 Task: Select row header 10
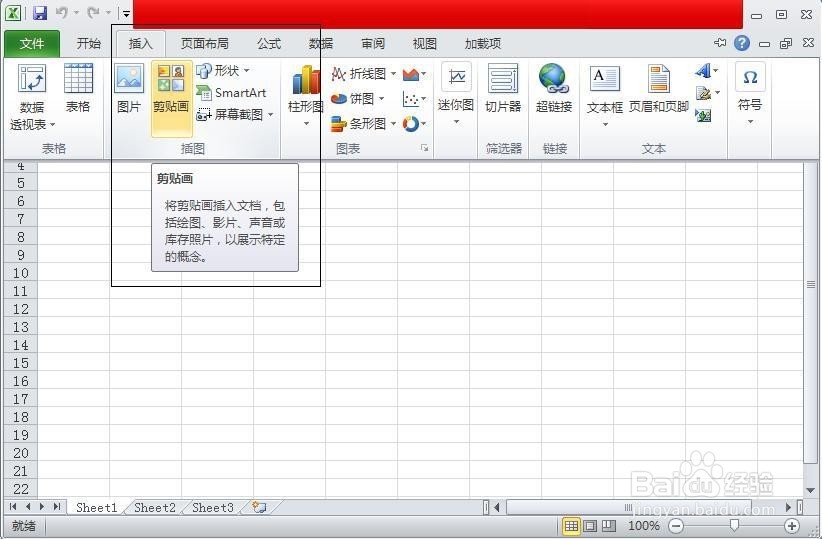pos(20,273)
